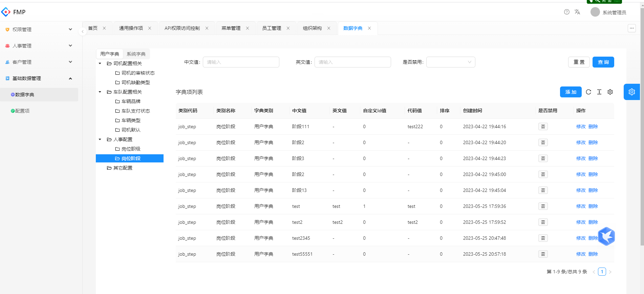
Task: Toggle 是否禁用 switch for 19:45:00 row
Action: (543, 174)
